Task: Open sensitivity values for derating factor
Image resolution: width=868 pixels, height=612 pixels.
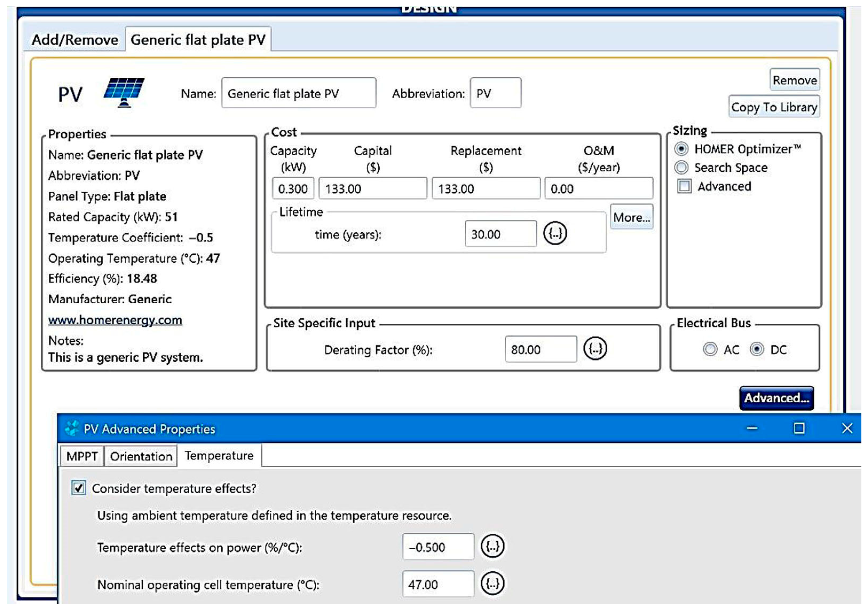Action: (595, 348)
